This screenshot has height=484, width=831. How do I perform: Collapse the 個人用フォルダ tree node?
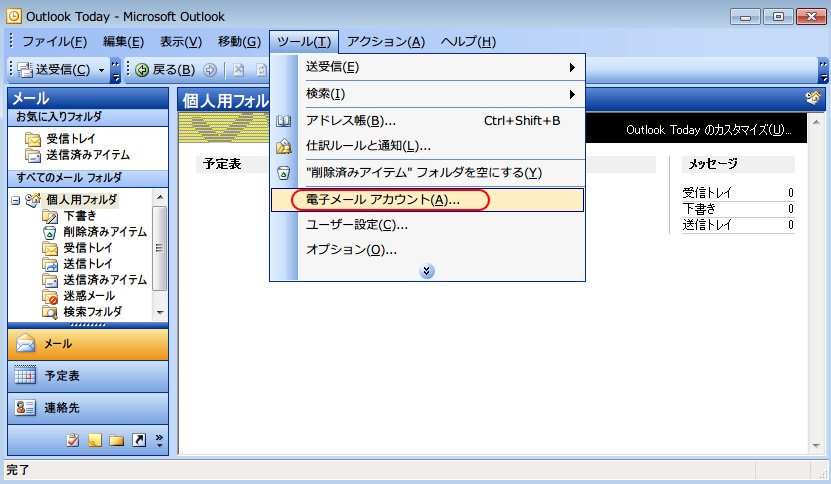15,200
